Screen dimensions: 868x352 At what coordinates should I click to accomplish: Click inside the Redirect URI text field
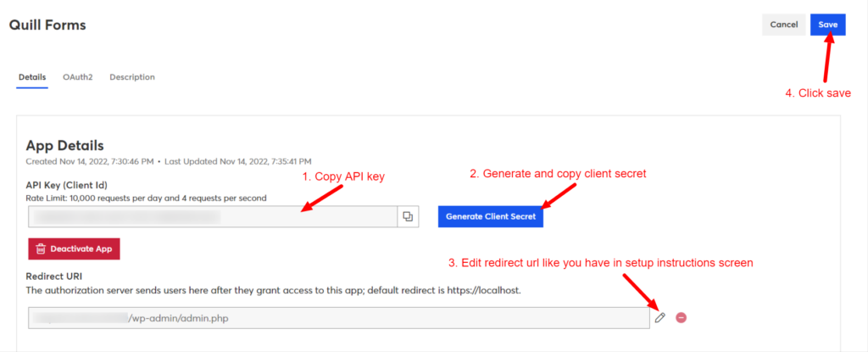point(339,318)
